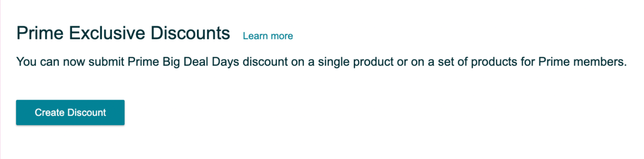Click the words 'set of products' in the description
The height and width of the screenshot is (159, 644).
pos(477,62)
